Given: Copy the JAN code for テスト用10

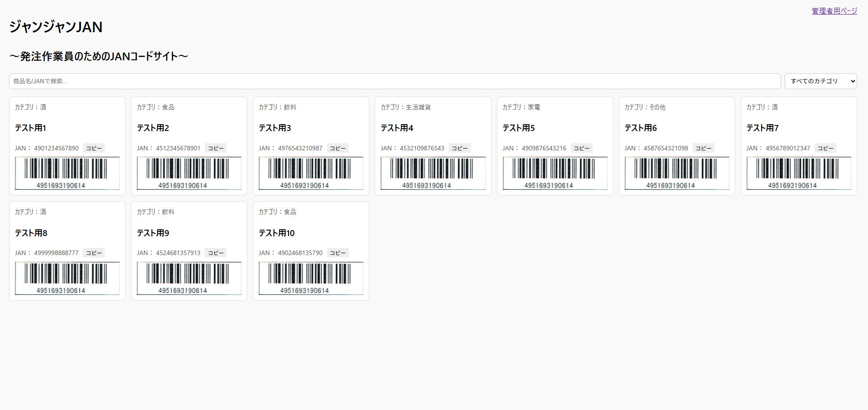Looking at the screenshot, I should coord(338,252).
